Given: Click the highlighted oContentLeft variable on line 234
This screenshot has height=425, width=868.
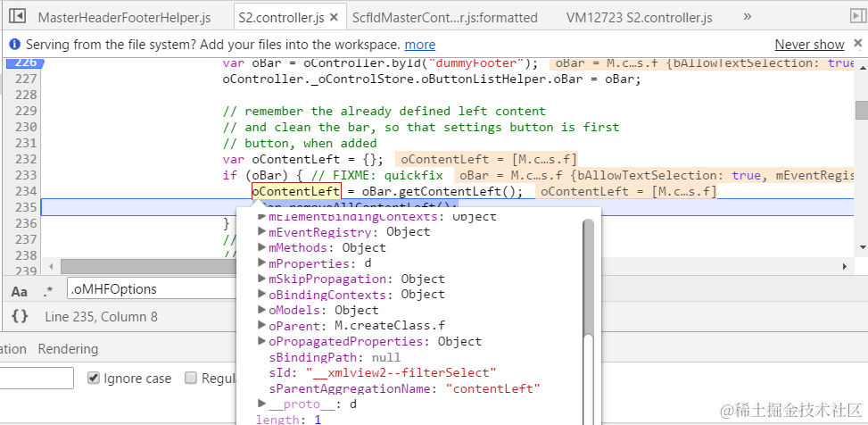Looking at the screenshot, I should click(296, 191).
